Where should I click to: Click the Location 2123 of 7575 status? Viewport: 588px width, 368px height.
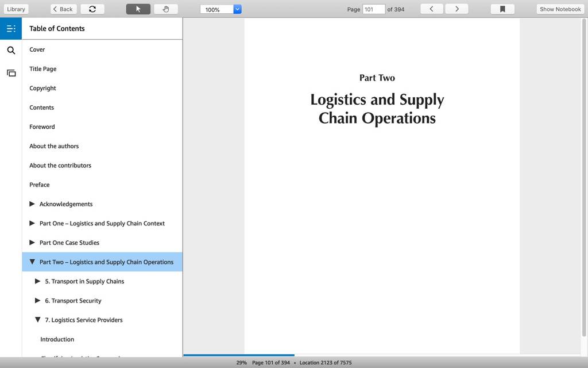click(326, 363)
